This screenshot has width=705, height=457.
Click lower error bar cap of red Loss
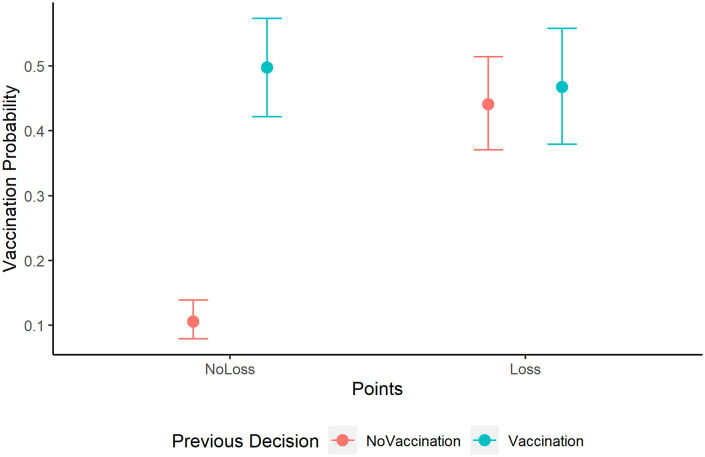pyautogui.click(x=488, y=150)
